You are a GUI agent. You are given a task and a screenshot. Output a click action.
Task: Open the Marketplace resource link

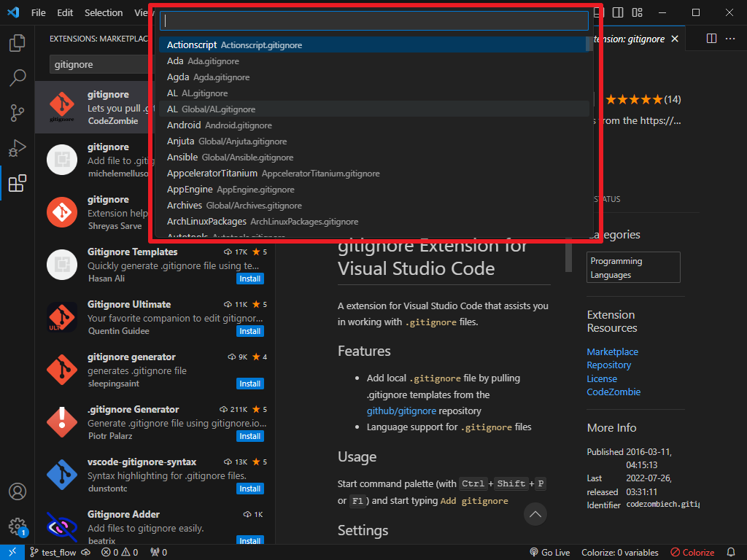click(x=612, y=352)
